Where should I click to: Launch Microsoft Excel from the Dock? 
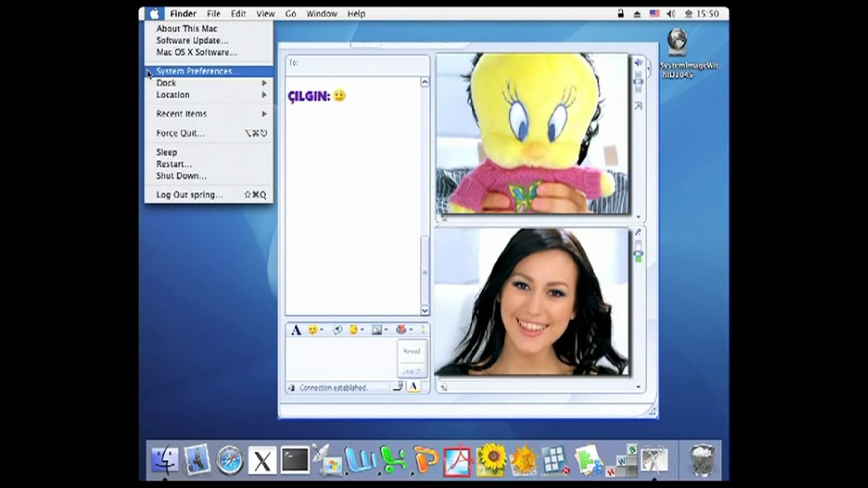[x=393, y=460]
